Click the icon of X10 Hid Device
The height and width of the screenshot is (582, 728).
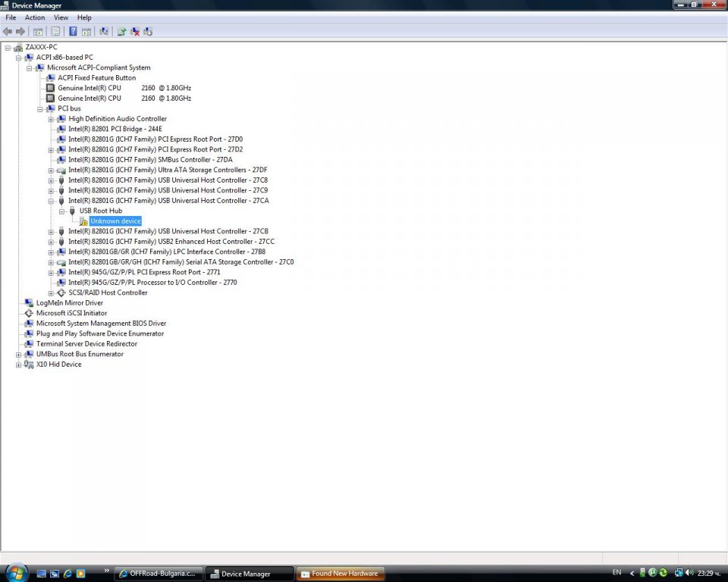click(29, 365)
